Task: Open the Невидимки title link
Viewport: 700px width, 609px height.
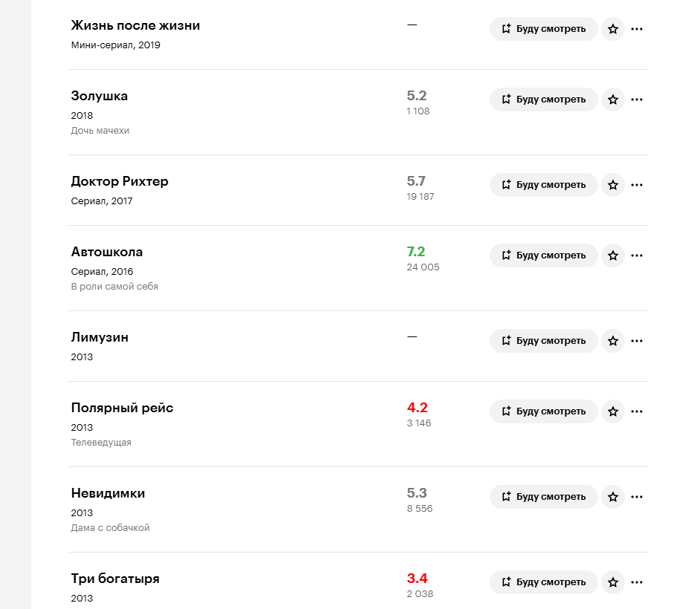Action: [x=108, y=493]
